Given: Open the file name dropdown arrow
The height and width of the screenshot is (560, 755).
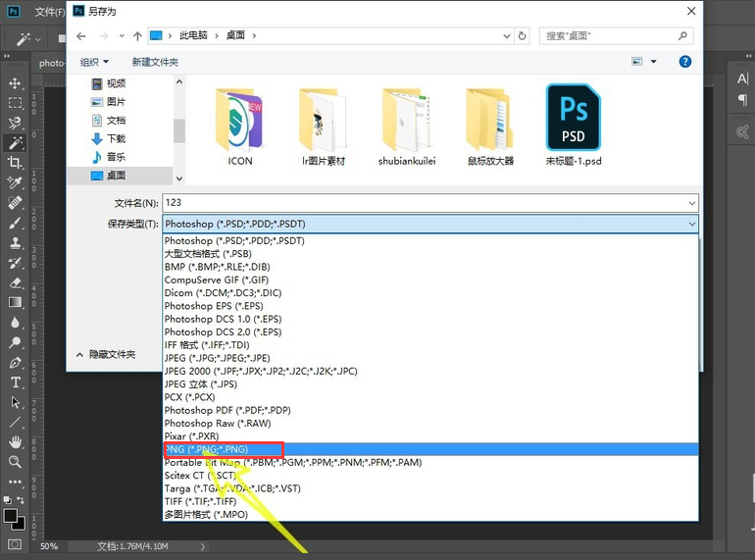Looking at the screenshot, I should tap(692, 203).
